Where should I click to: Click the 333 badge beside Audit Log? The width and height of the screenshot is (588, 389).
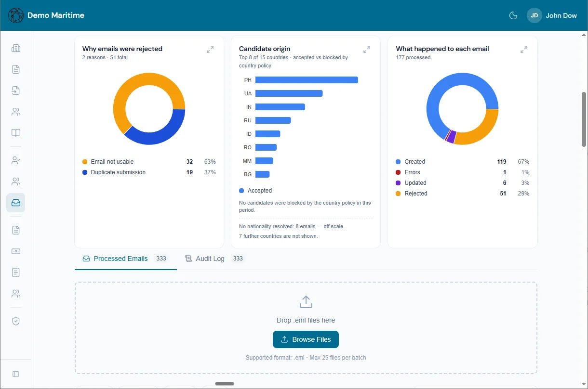(238, 259)
